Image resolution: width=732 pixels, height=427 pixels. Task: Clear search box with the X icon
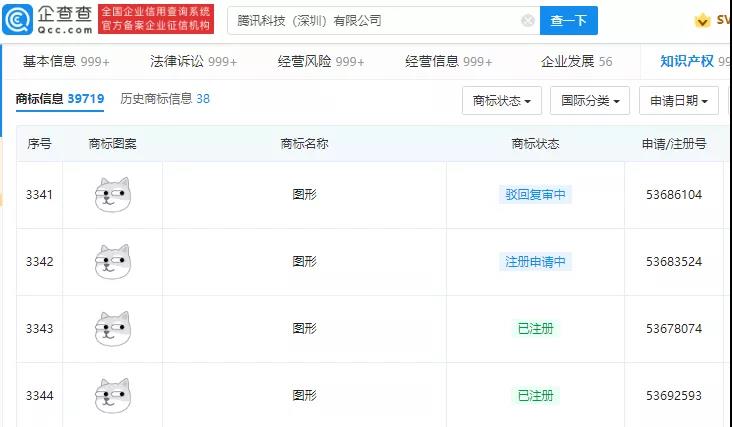[527, 20]
